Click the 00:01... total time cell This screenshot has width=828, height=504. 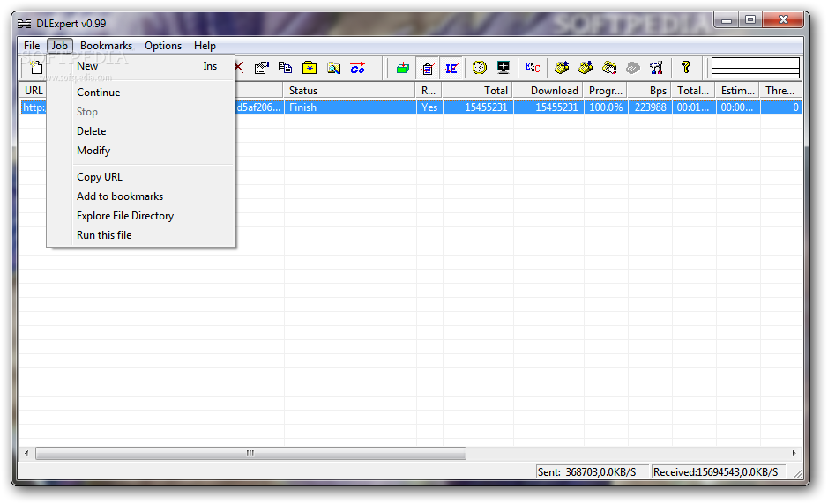(694, 107)
